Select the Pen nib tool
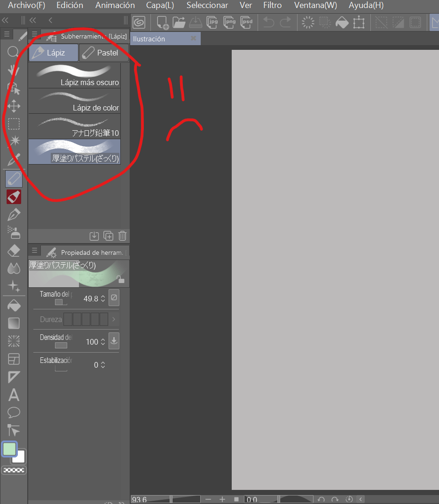Viewport: 439px width, 504px height. coord(14,214)
